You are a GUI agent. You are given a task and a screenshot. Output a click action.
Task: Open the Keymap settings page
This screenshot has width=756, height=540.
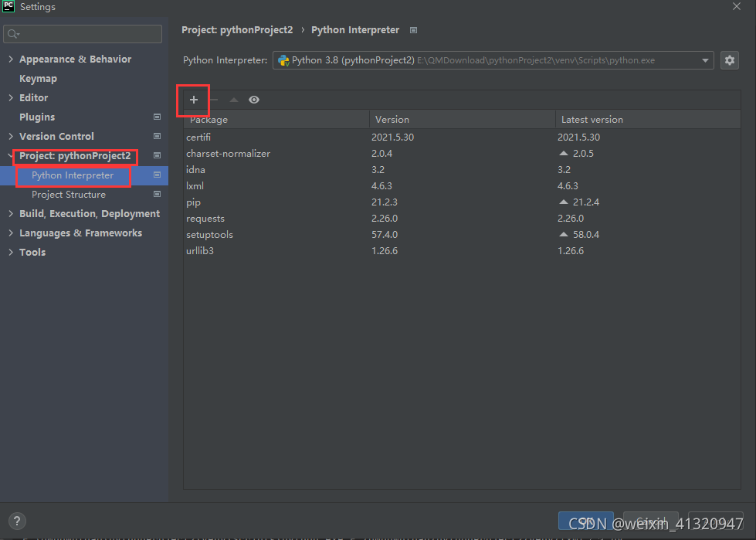point(38,79)
